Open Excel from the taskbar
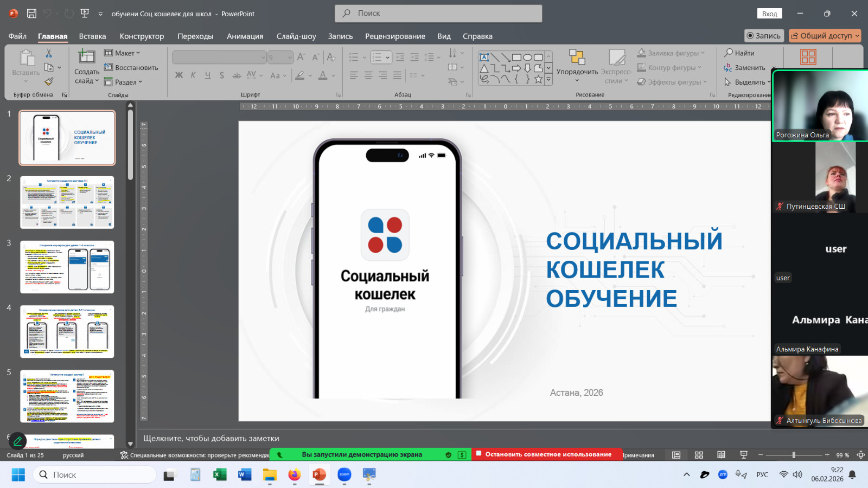868x488 pixels. [x=219, y=474]
